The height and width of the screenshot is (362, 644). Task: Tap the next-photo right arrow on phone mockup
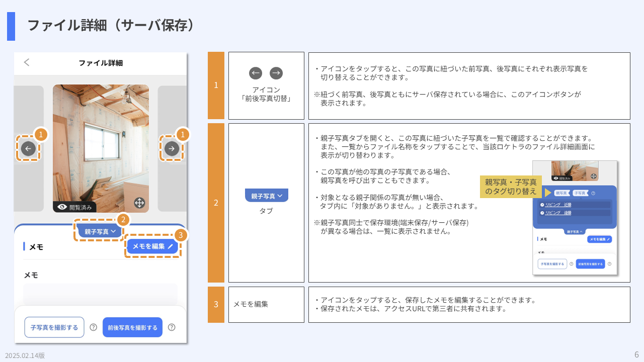(172, 148)
